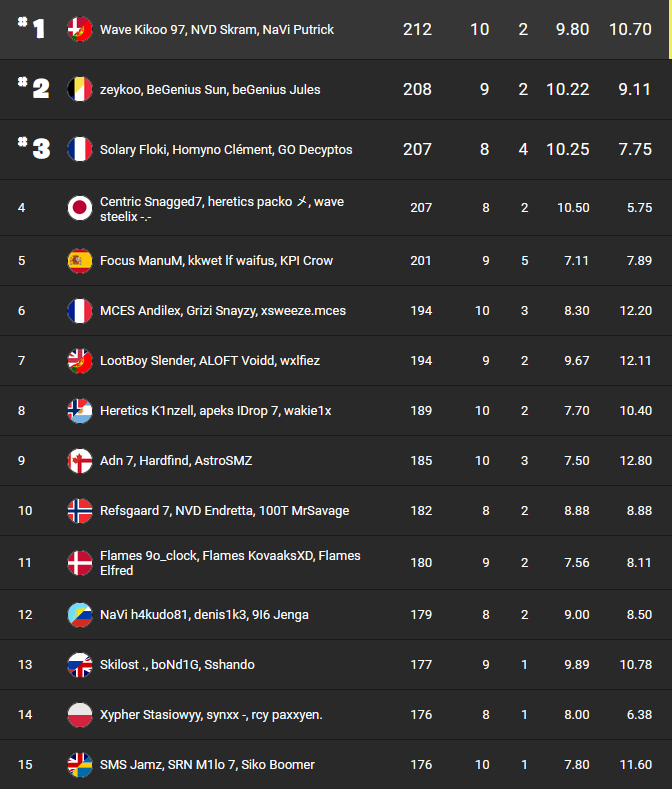This screenshot has width=672, height=789.
Task: Select the flag icon next to SMS Jamz
Action: tap(80, 765)
